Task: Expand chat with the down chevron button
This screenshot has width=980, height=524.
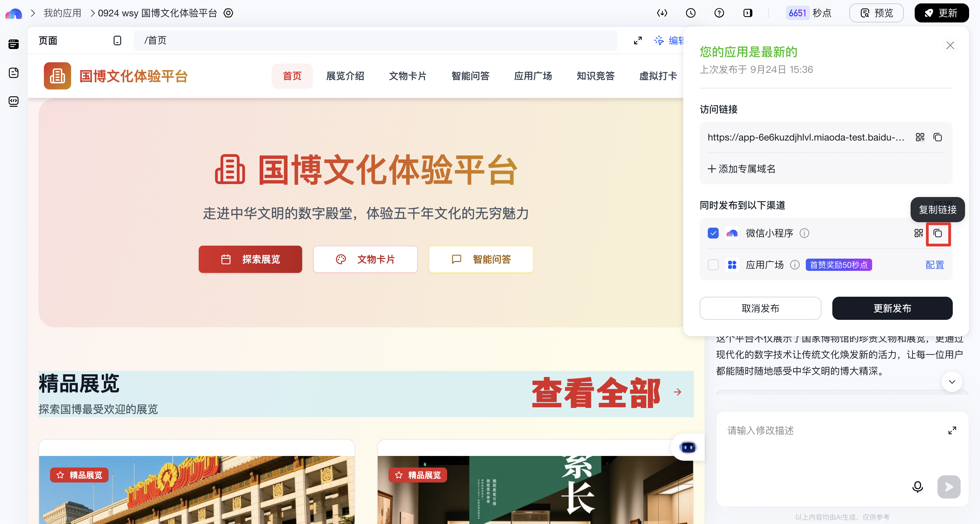Action: (x=951, y=382)
